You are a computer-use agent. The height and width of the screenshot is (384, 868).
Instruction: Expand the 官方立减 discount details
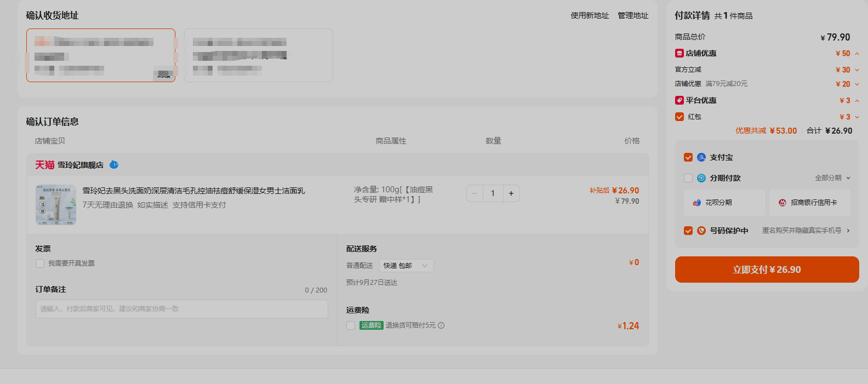click(x=857, y=70)
